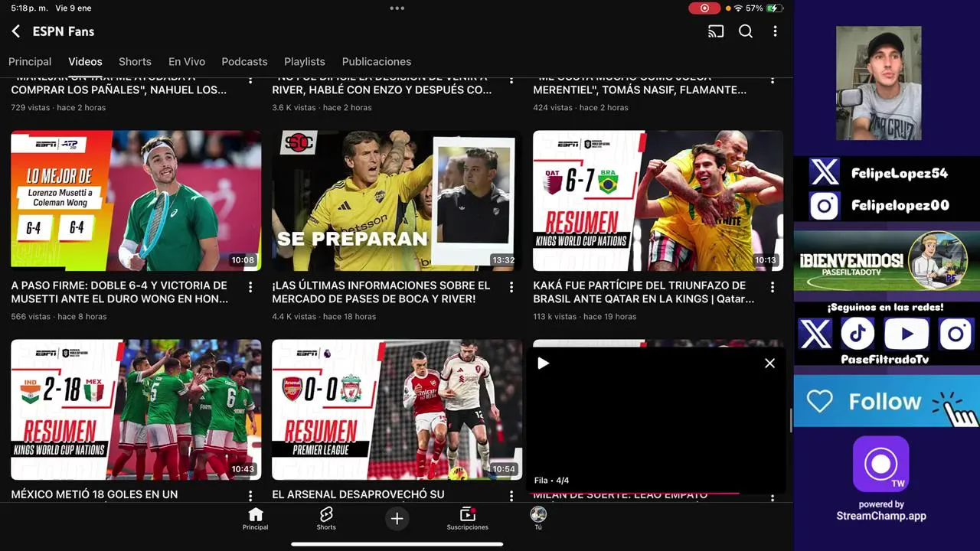Click '3.6 K vistas · hace 2 horas'

click(322, 107)
